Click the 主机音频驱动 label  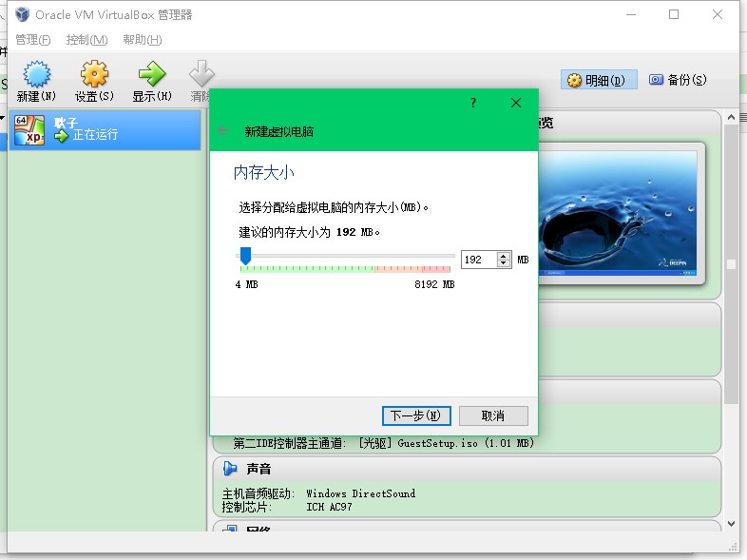[259, 493]
